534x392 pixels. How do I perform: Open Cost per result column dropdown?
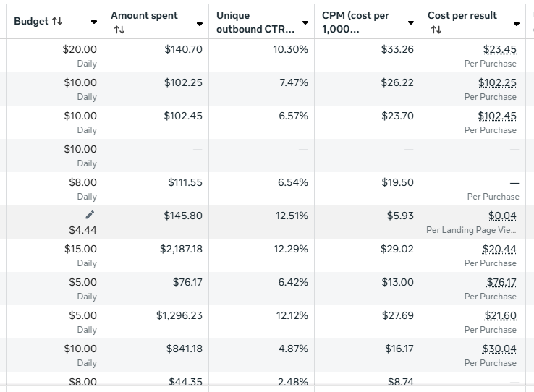click(516, 23)
